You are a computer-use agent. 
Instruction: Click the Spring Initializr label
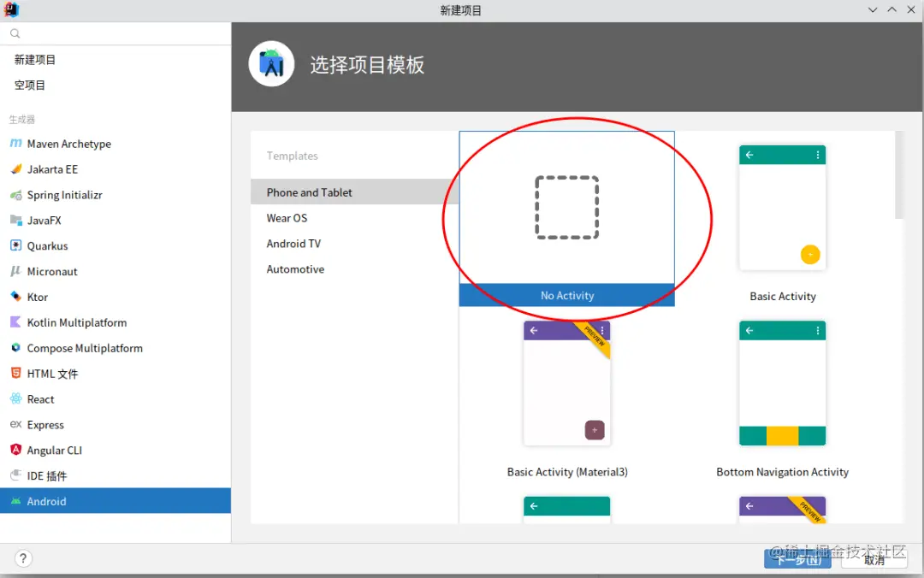[65, 194]
